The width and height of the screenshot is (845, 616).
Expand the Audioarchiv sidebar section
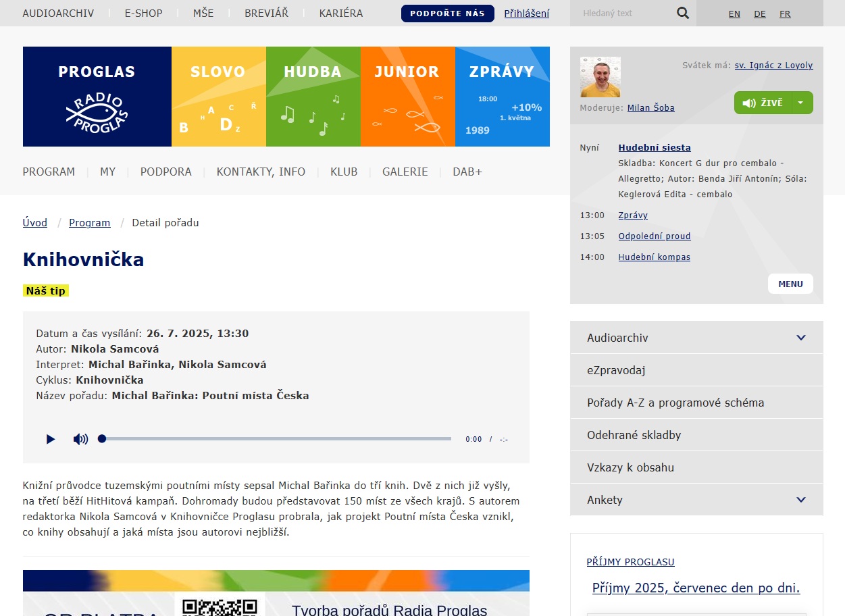point(696,338)
